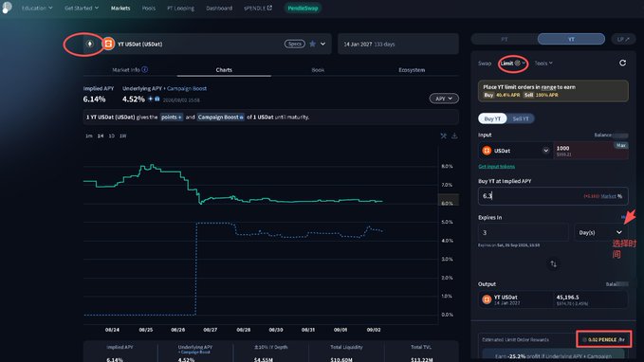The image size is (644, 362).
Task: Click the Campaign Boost tag in description
Action: (221, 117)
